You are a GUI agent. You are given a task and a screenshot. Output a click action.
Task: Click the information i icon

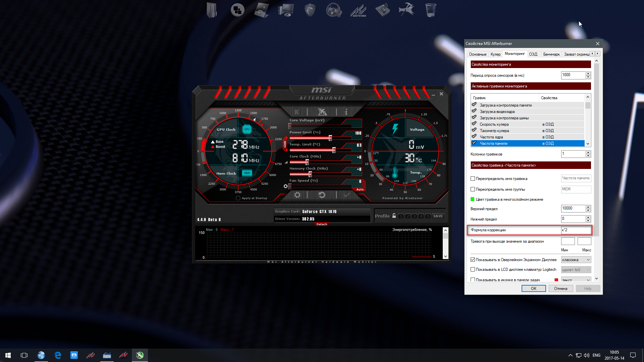pyautogui.click(x=346, y=112)
